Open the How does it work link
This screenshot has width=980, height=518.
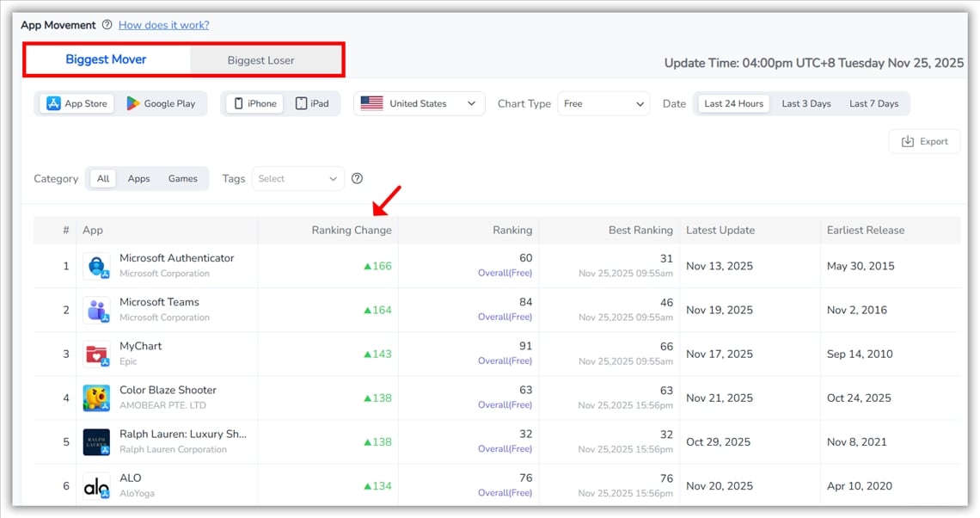(x=163, y=25)
